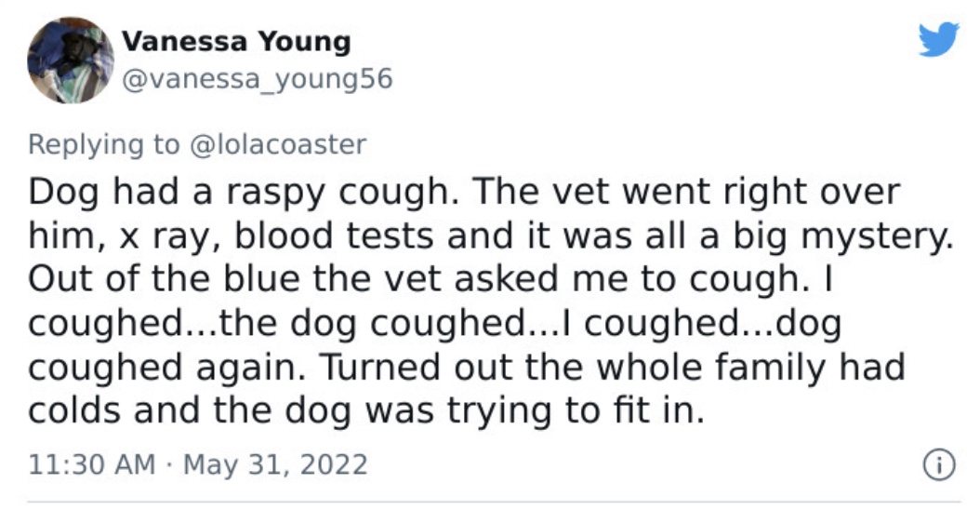980x510 pixels.
Task: Open the circled info icon
Action: pos(939,465)
